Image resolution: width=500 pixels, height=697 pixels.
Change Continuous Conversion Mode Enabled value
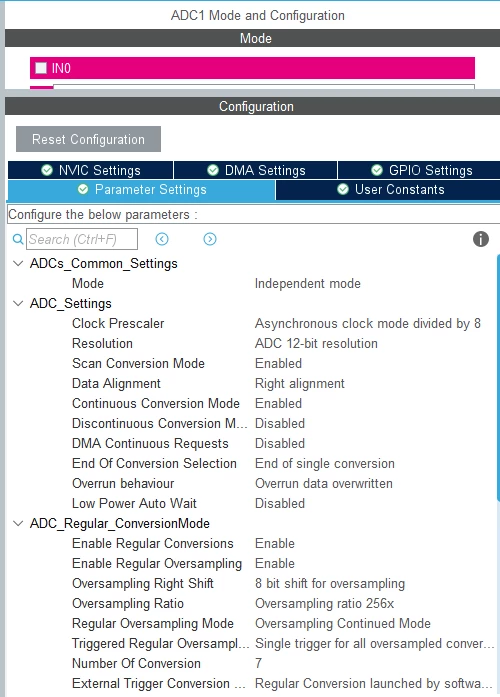[279, 403]
